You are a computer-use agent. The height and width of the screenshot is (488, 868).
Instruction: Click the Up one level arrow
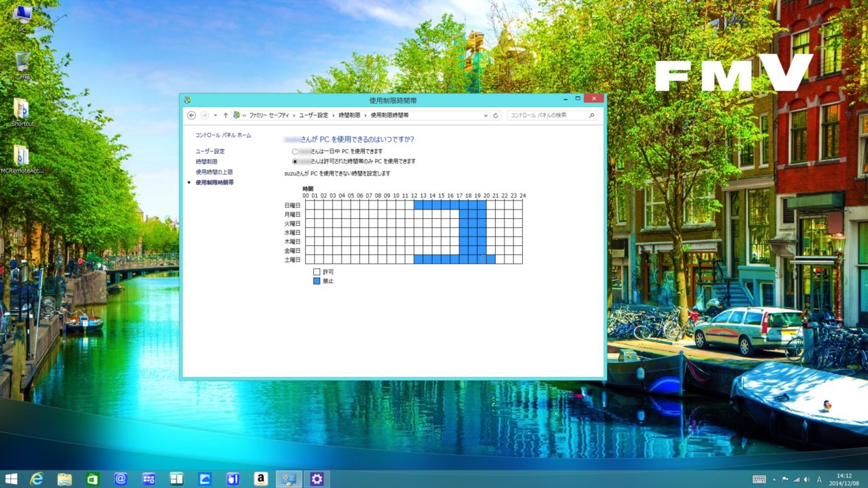tap(226, 115)
